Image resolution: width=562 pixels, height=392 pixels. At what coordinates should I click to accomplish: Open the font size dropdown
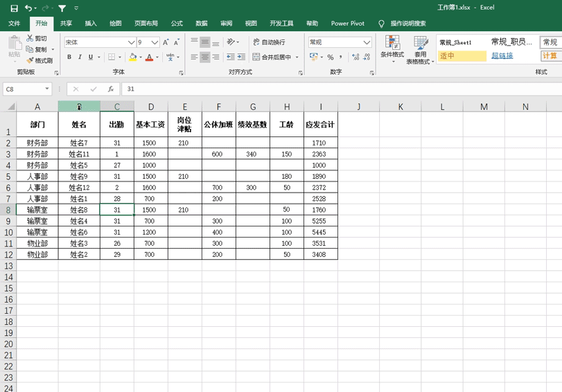[x=155, y=42]
